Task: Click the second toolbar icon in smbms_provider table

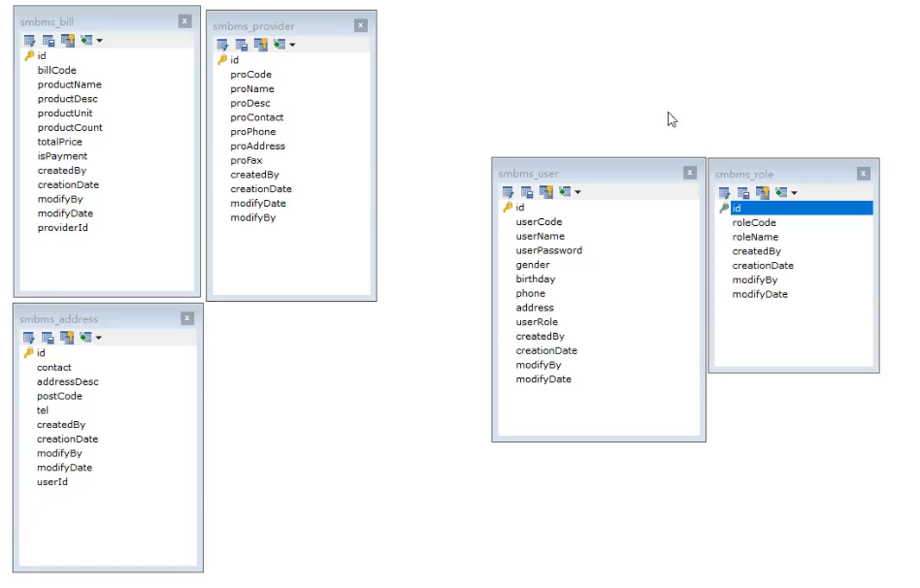Action: coord(242,45)
